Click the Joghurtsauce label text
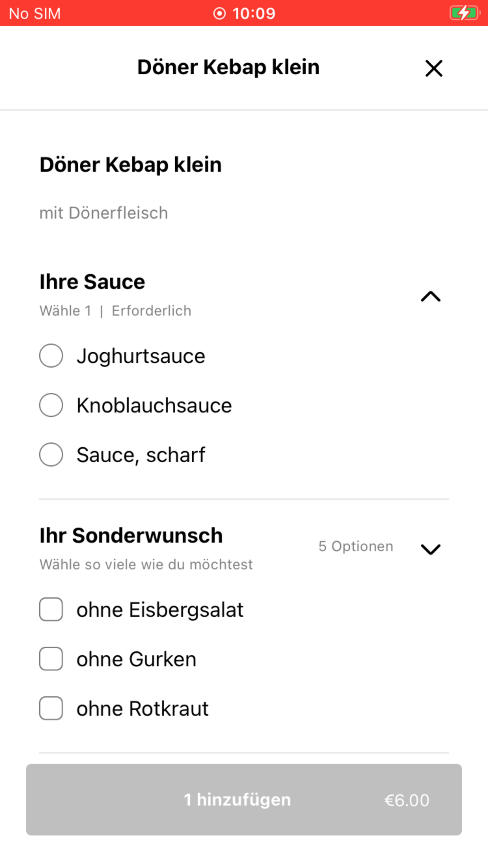The width and height of the screenshot is (488, 868). pyautogui.click(x=141, y=357)
